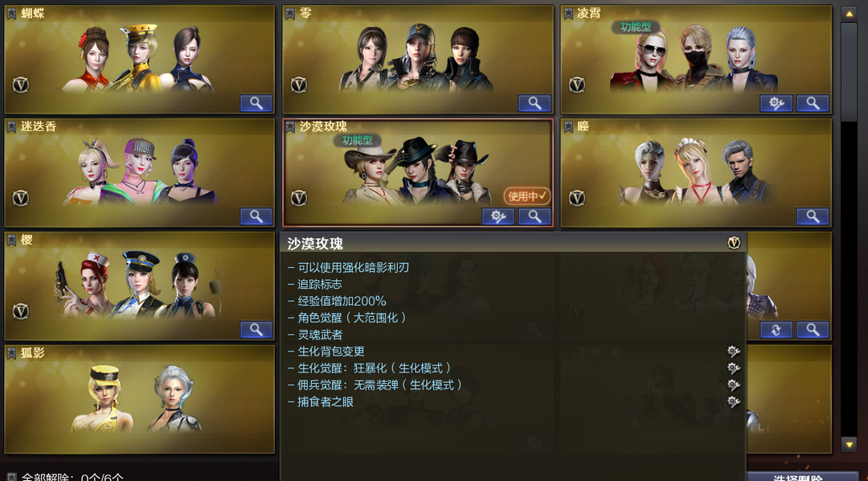Click the scrollbar up arrow

[x=849, y=14]
